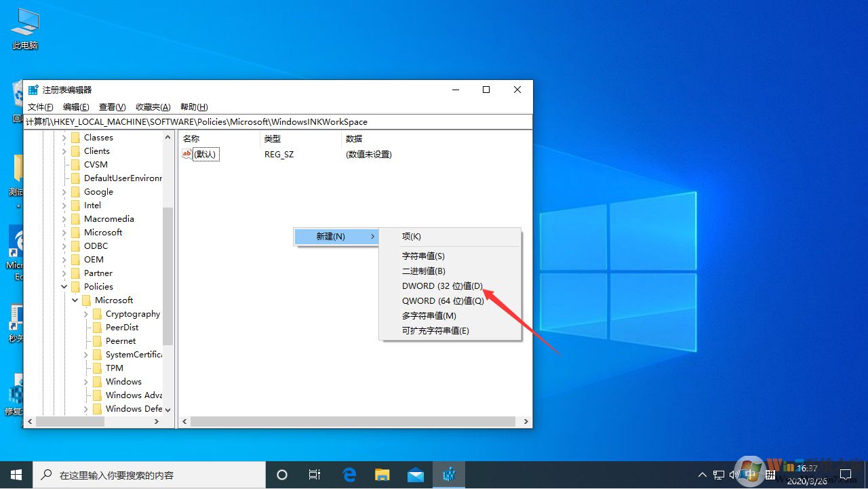Image resolution: width=868 pixels, height=489 pixels.
Task: Open the 收藏夹(A) menu
Action: 153,106
